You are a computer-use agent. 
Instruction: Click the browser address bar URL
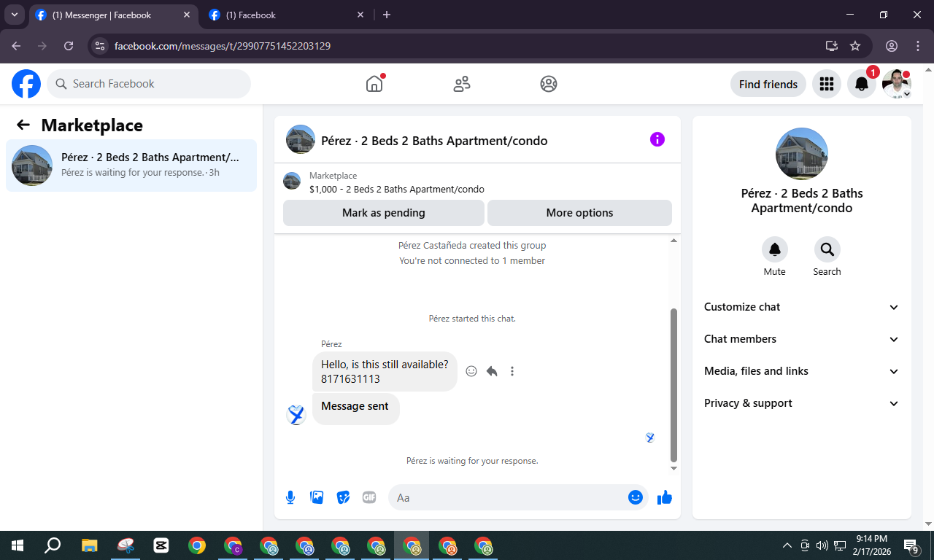tap(223, 46)
